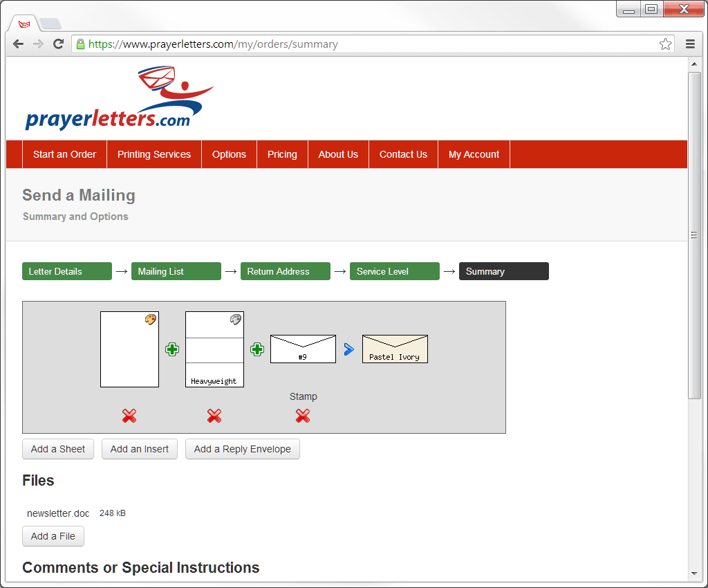Select the Pastel Ivory envelope thumbnail
This screenshot has width=708, height=588.
pos(395,349)
